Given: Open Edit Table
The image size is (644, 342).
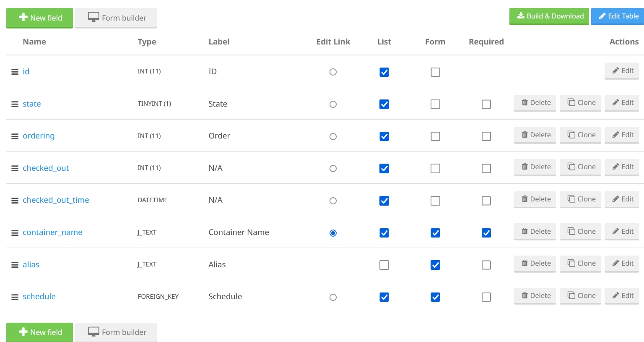Looking at the screenshot, I should click(x=618, y=16).
